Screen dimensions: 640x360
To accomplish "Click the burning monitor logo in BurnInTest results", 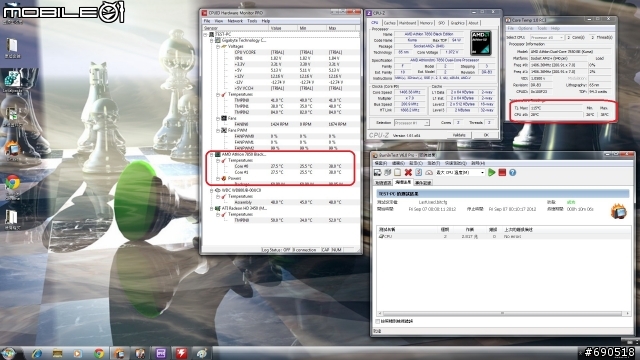I will tap(619, 211).
